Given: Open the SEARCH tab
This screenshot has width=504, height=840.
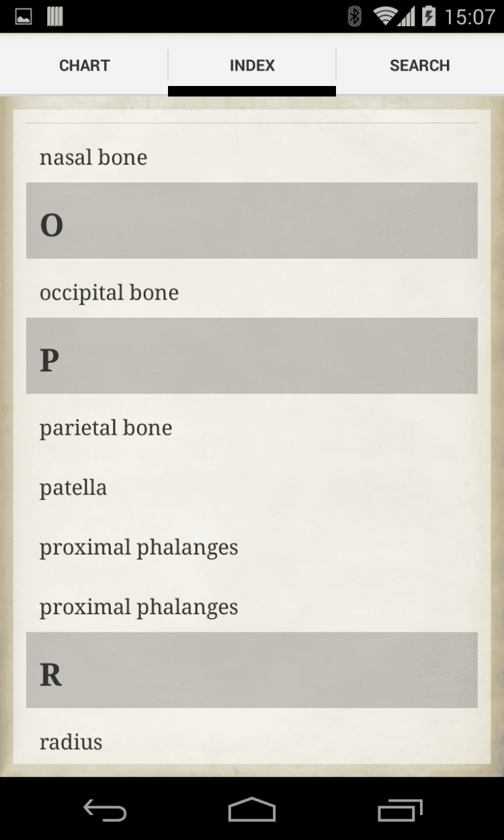Looking at the screenshot, I should pyautogui.click(x=420, y=65).
